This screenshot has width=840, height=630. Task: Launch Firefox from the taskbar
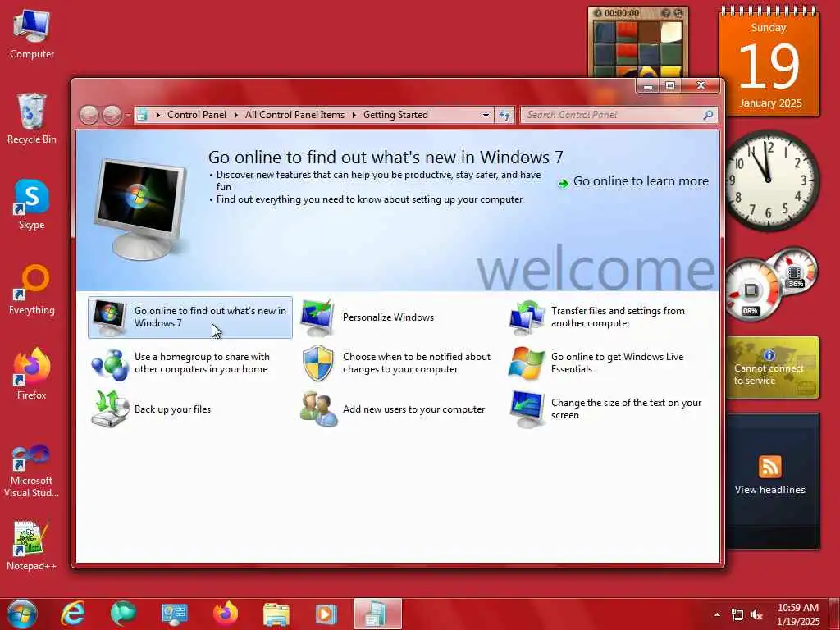point(226,614)
